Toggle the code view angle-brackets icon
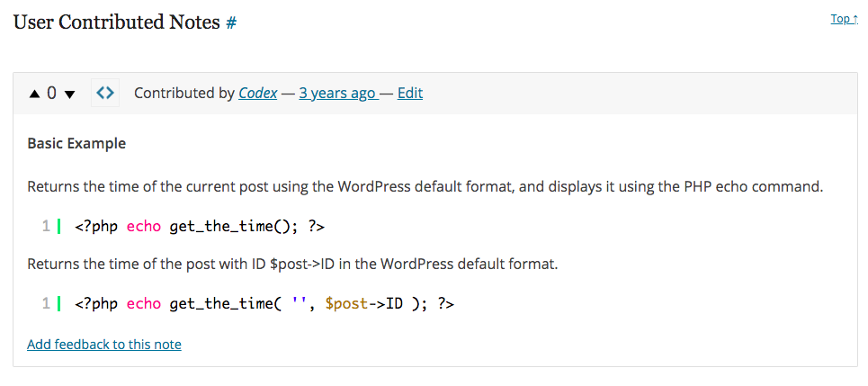 (105, 93)
